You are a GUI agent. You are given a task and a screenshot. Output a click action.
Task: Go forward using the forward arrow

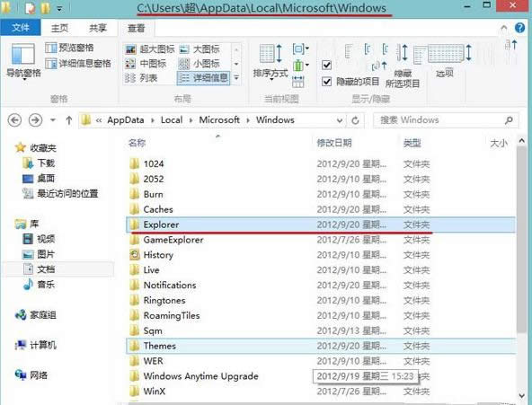pyautogui.click(x=35, y=120)
